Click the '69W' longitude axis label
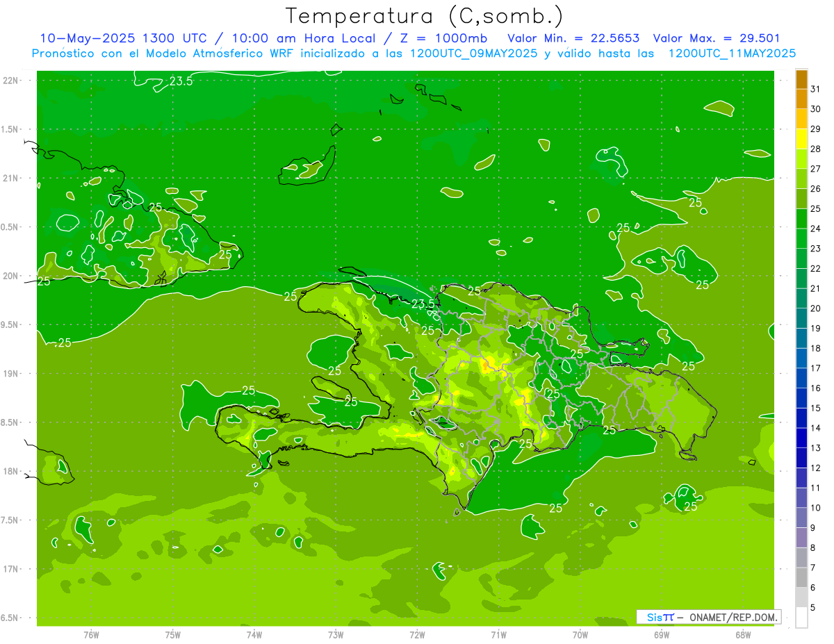Viewport: 834px width, 644px height. [x=661, y=634]
